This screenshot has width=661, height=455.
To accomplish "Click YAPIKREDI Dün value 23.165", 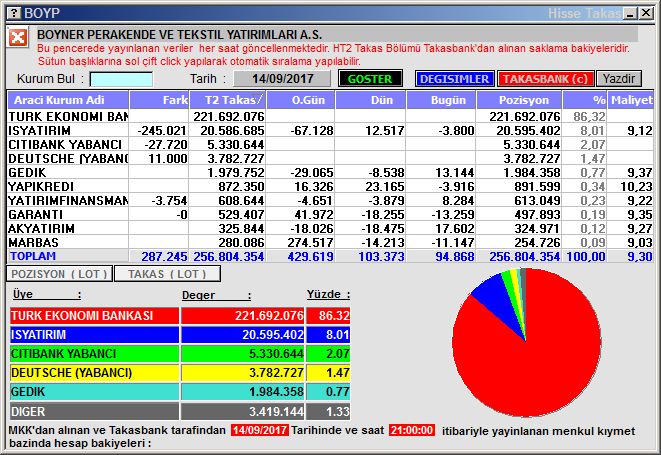I will coord(384,186).
